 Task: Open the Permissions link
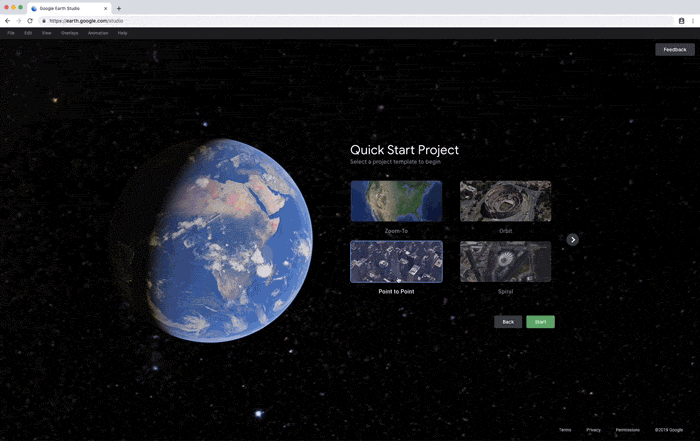(x=627, y=430)
